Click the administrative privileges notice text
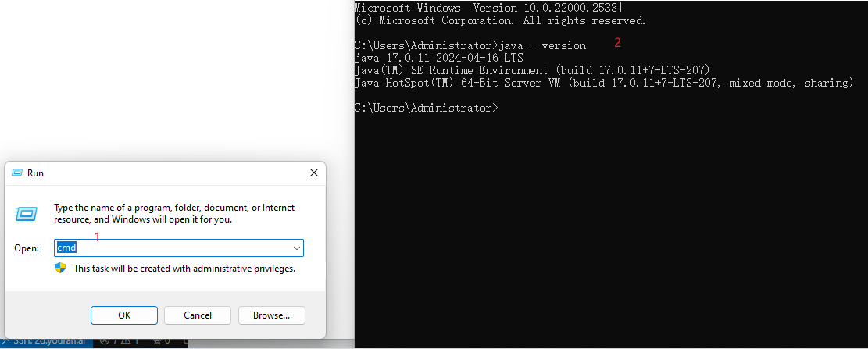This screenshot has width=868, height=349. pos(184,269)
